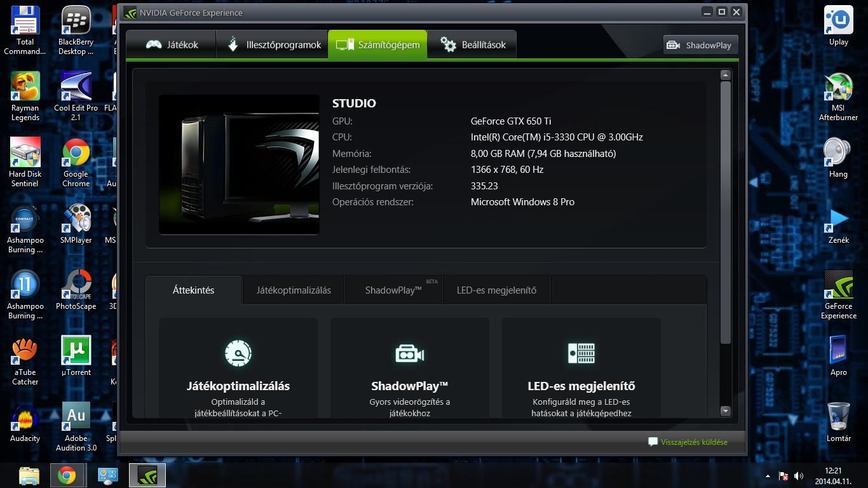Open upper Ashampoo Burning compact icon
Screen dimensions: 868x488
(x=25, y=229)
